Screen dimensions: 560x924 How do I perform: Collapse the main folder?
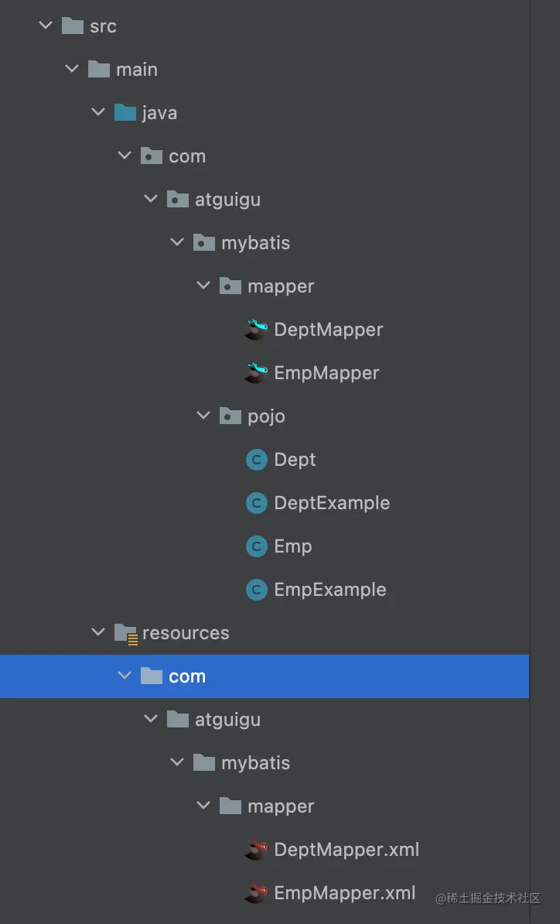pyautogui.click(x=71, y=69)
